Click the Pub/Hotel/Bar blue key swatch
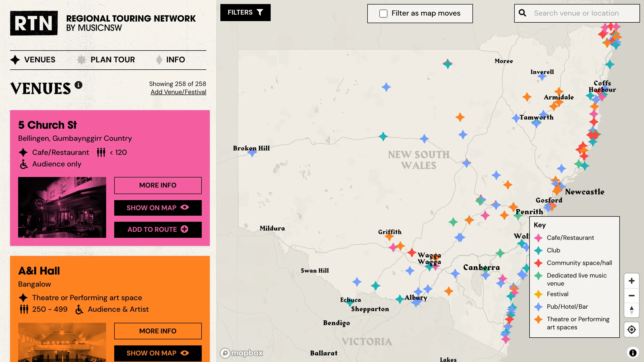This screenshot has height=362, width=644. [x=538, y=307]
